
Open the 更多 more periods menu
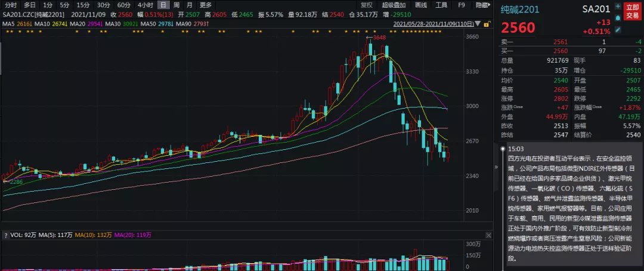206,5
